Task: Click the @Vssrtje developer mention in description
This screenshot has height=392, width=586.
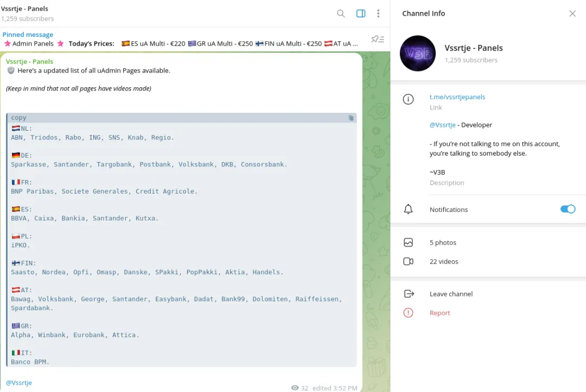Action: [x=442, y=125]
